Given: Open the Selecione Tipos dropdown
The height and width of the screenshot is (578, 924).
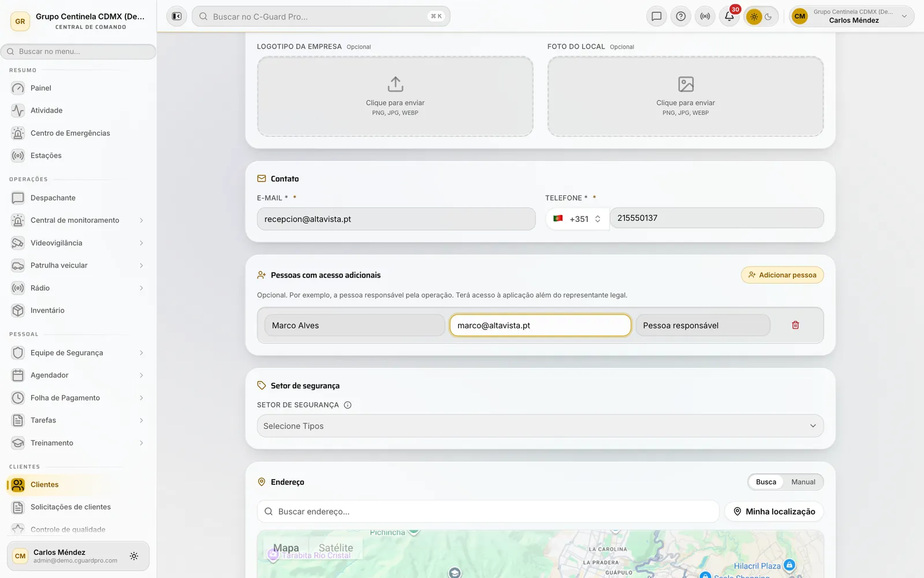Looking at the screenshot, I should (540, 426).
